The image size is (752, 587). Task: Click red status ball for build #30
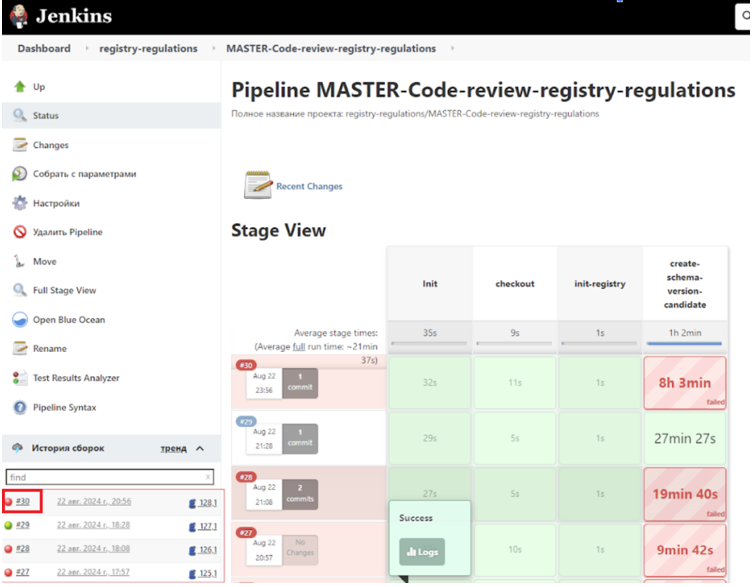tap(8, 502)
